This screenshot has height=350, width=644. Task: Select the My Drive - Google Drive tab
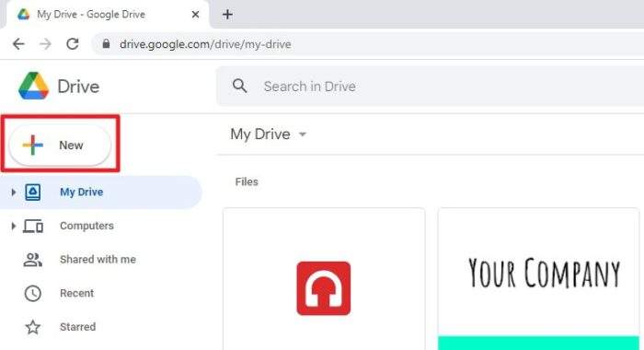coord(108,15)
